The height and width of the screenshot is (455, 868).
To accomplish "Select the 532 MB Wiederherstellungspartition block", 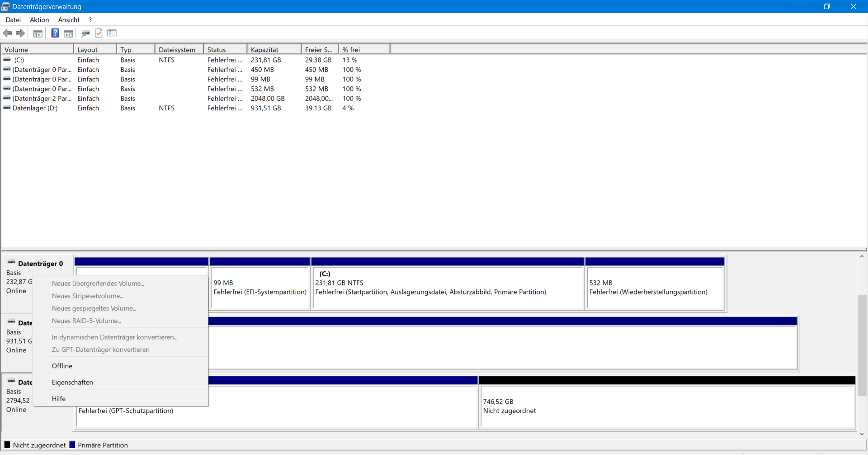I will (655, 288).
